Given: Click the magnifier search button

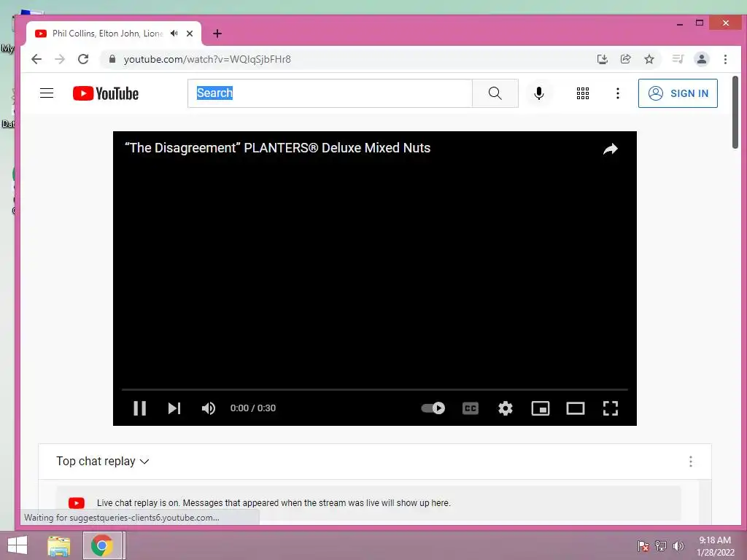Looking at the screenshot, I should [x=495, y=93].
